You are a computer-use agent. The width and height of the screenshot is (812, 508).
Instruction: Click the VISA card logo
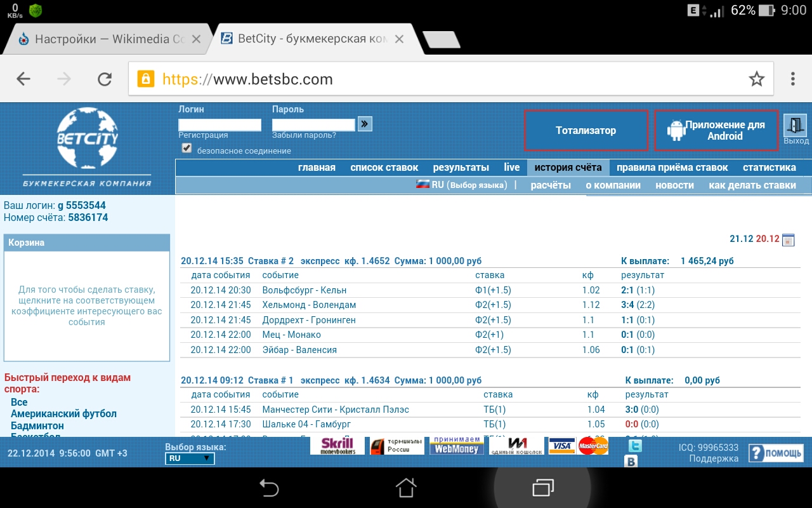(562, 446)
